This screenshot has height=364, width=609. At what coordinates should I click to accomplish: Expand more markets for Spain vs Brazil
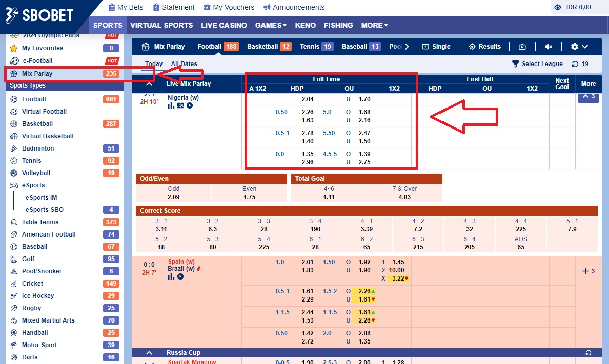[x=588, y=271]
